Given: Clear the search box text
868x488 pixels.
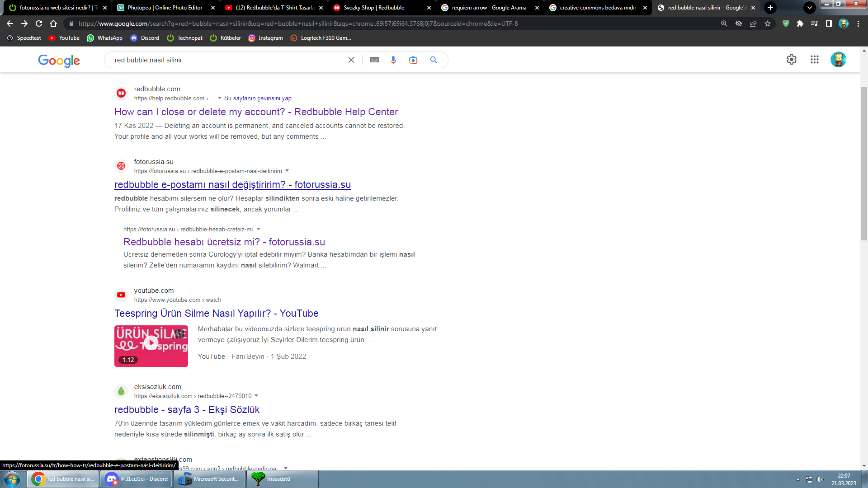Looking at the screenshot, I should (351, 60).
